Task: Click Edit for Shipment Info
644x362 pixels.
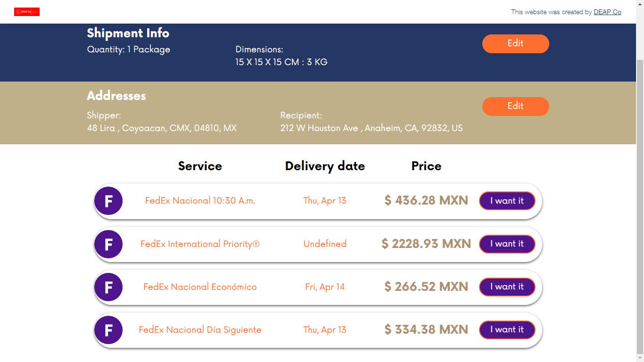Action: (x=515, y=43)
